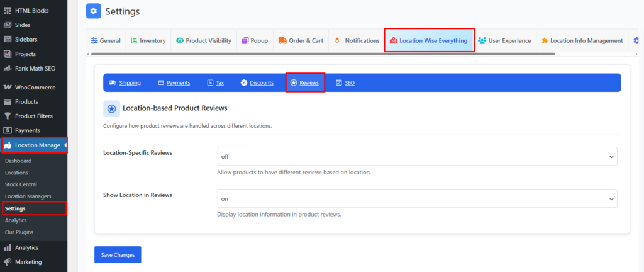The image size is (644, 272).
Task: Click the horizontal tabs scrollbar
Action: pos(321,55)
